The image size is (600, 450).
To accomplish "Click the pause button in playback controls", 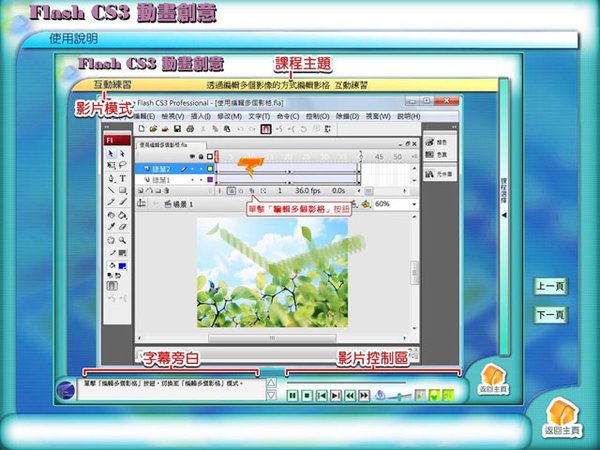I will coord(292,396).
